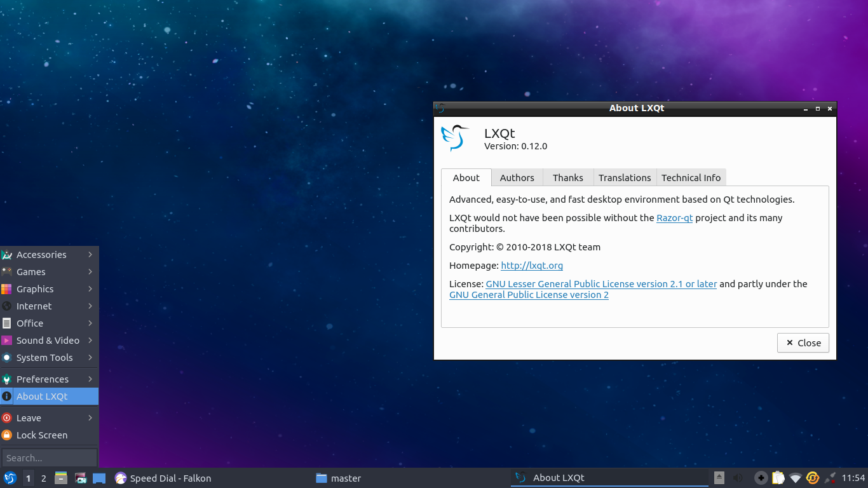The width and height of the screenshot is (868, 488).
Task: Click the round plus icon in system tray
Action: (x=761, y=478)
